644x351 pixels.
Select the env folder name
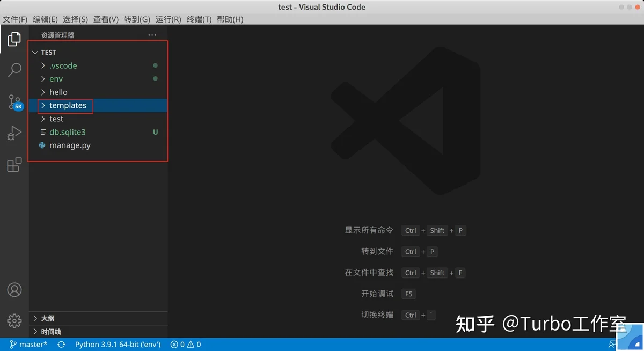(x=56, y=79)
